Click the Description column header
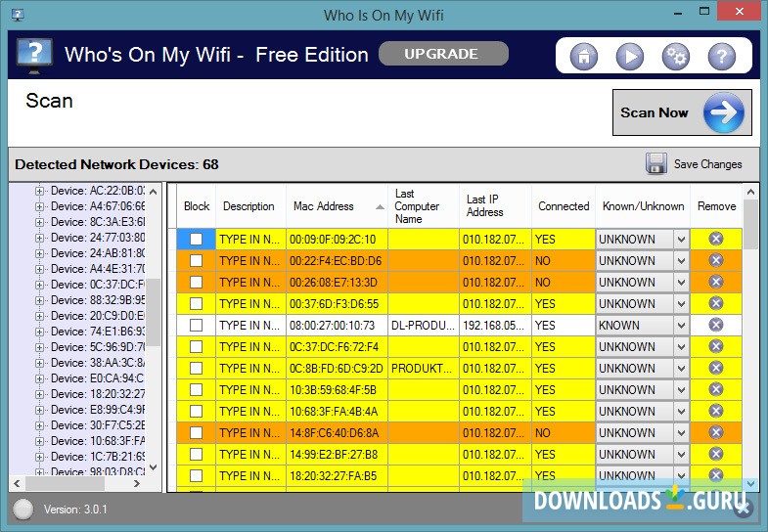 click(x=250, y=206)
